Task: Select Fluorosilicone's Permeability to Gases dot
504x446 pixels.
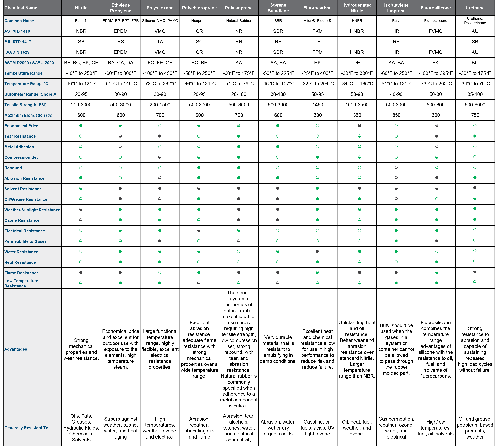Action: point(437,241)
